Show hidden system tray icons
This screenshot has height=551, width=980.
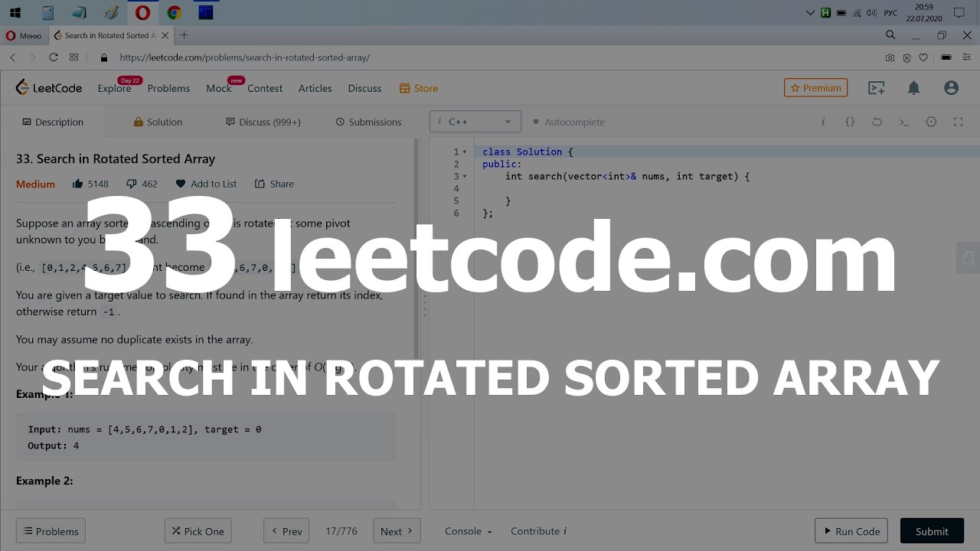point(811,13)
